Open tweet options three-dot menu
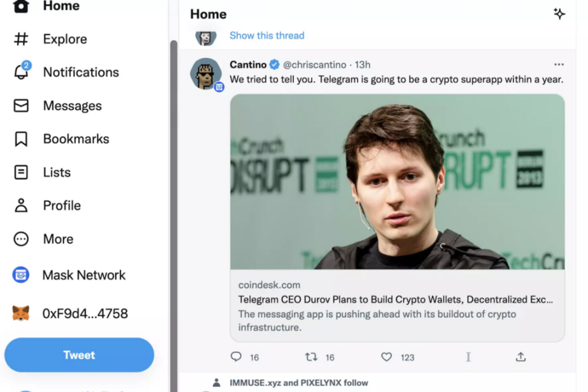Screen dimensions: 588x392 click(x=559, y=64)
